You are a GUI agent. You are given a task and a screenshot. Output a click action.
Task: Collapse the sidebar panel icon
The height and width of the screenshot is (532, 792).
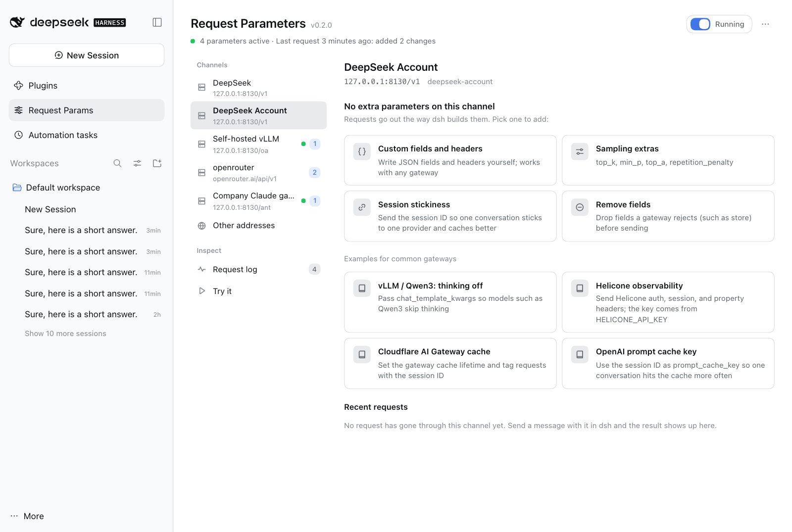tap(157, 22)
